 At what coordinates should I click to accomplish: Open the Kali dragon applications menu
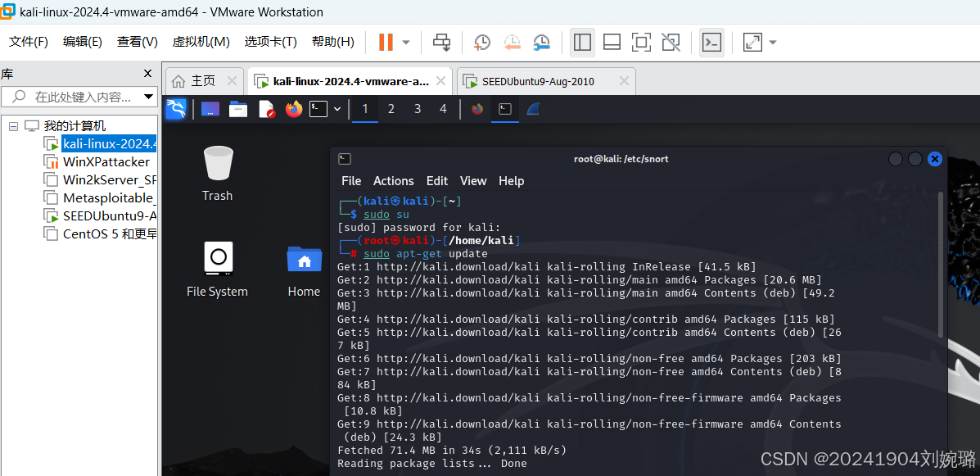point(176,109)
